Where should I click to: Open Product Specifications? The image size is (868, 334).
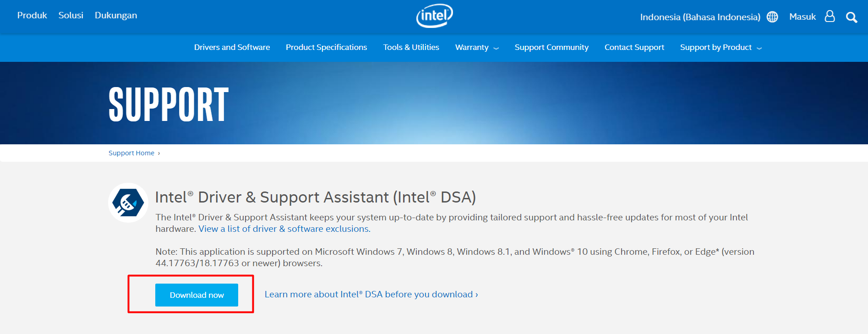coord(326,47)
